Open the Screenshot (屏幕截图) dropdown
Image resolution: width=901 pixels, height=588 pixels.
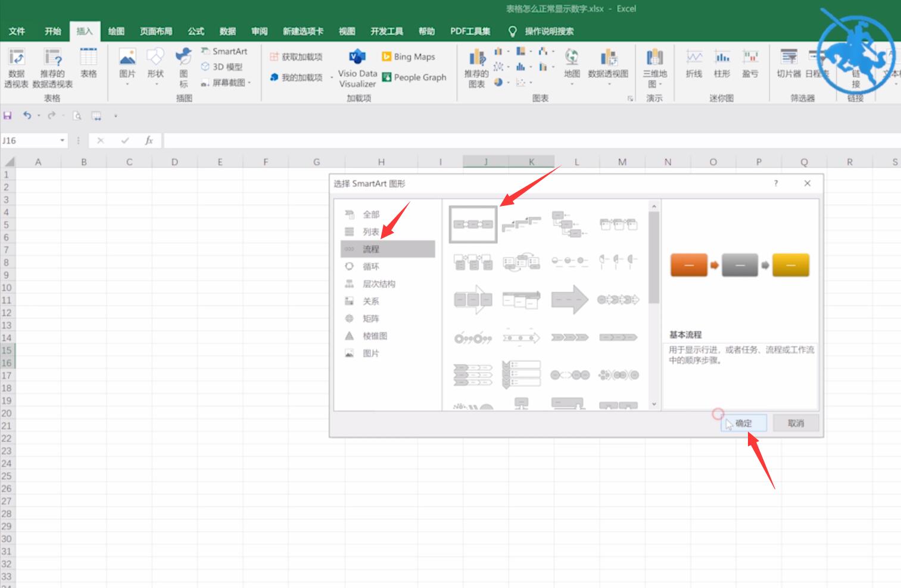[x=226, y=83]
